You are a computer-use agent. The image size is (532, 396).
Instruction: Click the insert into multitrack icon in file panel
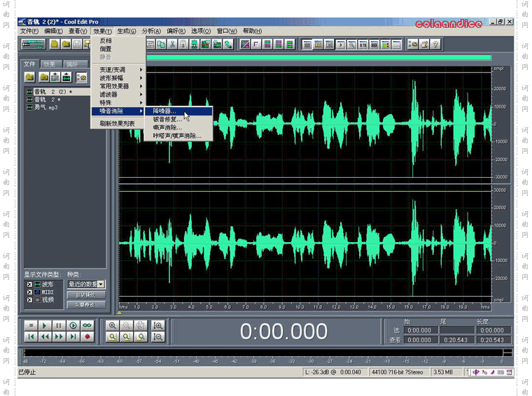(x=55, y=78)
